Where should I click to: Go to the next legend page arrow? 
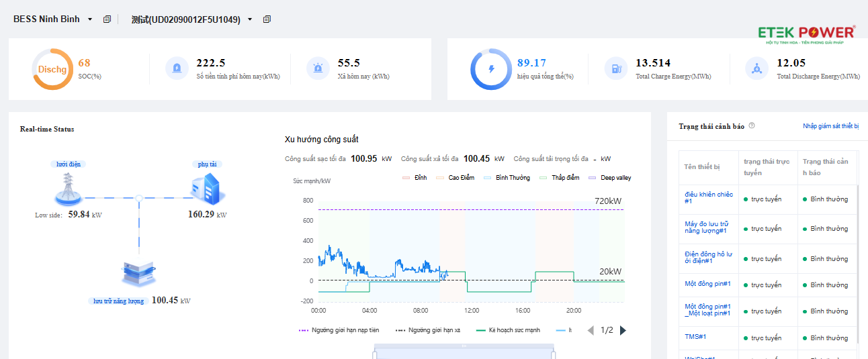point(623,330)
